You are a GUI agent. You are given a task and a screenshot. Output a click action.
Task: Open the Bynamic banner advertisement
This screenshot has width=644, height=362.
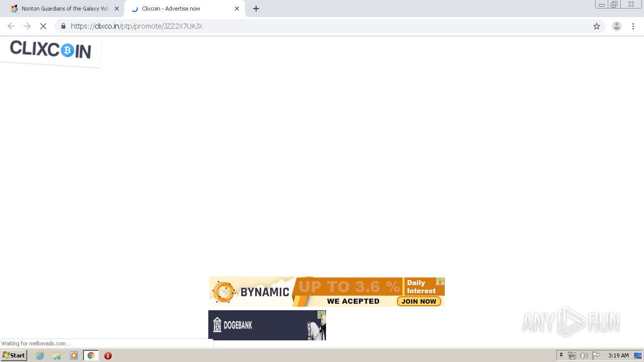(327, 292)
